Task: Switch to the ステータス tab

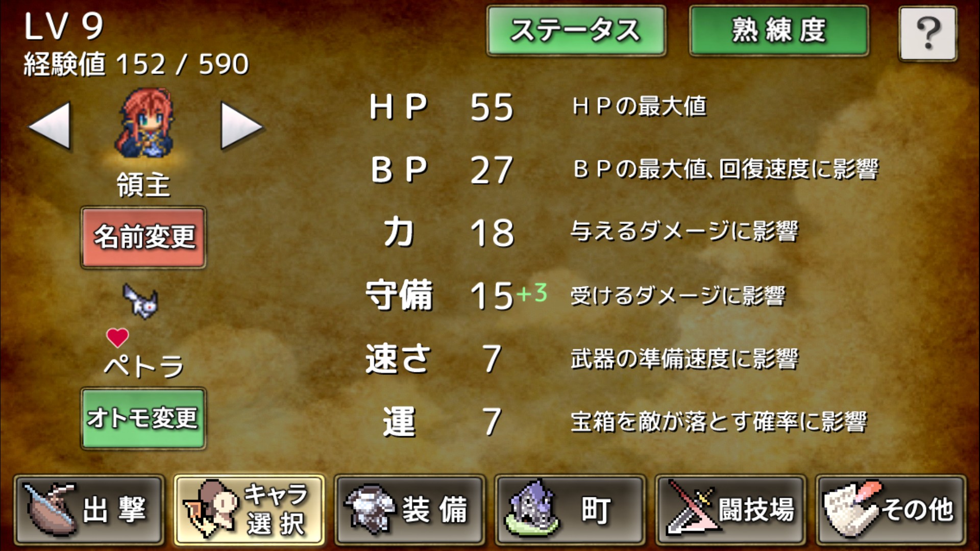Action: click(576, 31)
